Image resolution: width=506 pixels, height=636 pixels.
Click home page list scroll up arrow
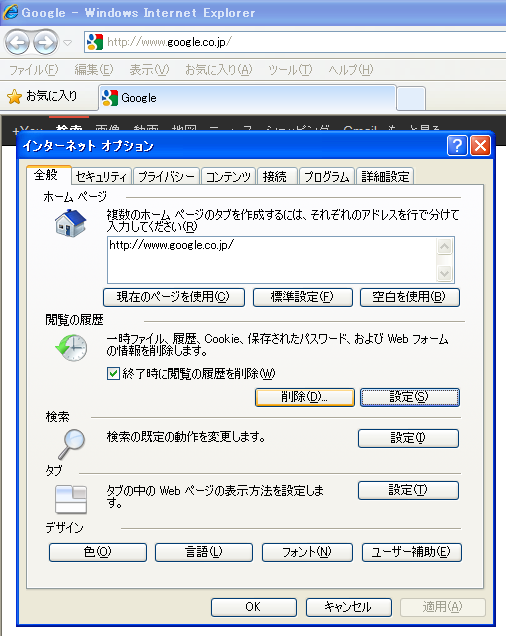(x=445, y=246)
